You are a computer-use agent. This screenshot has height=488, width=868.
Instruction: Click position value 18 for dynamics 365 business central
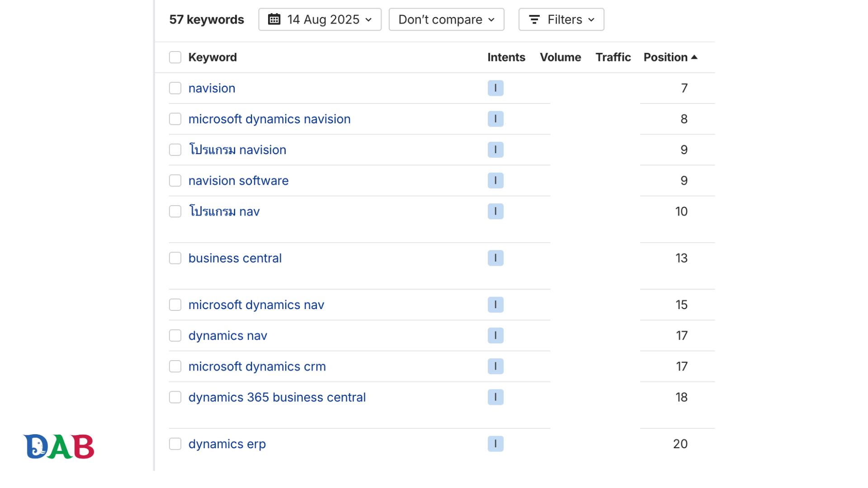tap(681, 397)
